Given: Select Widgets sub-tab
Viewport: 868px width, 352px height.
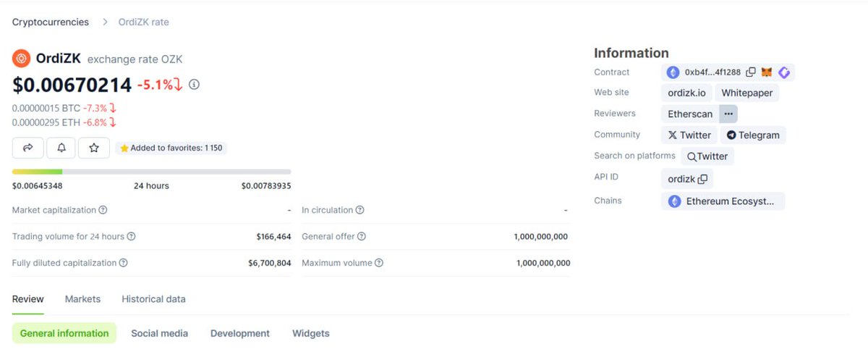Looking at the screenshot, I should tap(311, 333).
